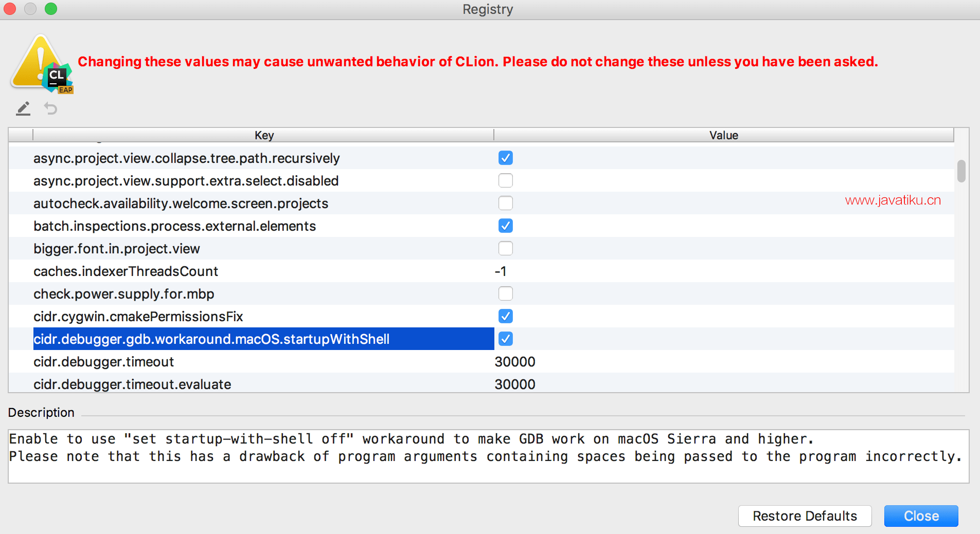
Task: Click the 30000 value of cidr.debugger.timeout
Action: click(x=515, y=361)
